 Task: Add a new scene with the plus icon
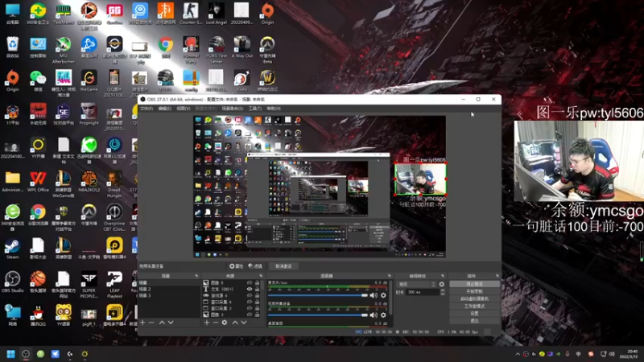tap(142, 323)
